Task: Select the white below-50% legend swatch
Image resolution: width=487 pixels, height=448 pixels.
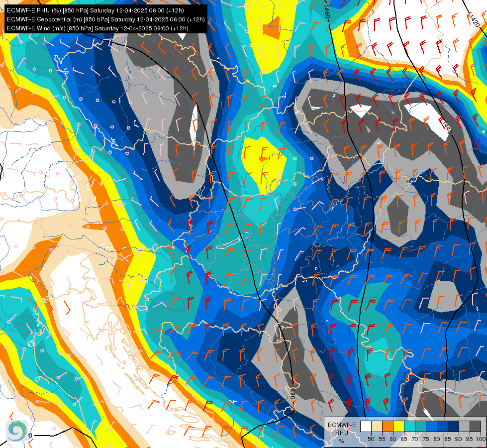Action: 366,426
